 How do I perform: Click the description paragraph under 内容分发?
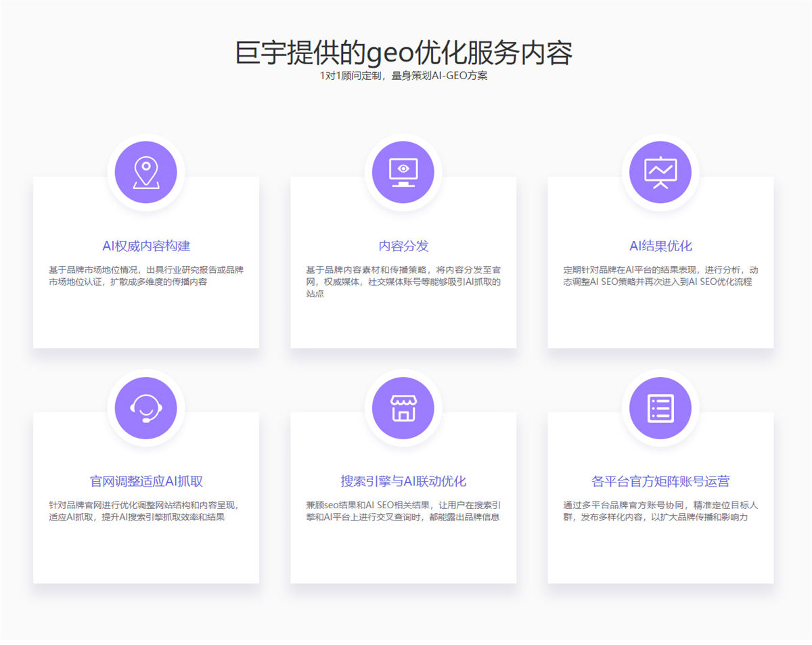click(x=403, y=282)
